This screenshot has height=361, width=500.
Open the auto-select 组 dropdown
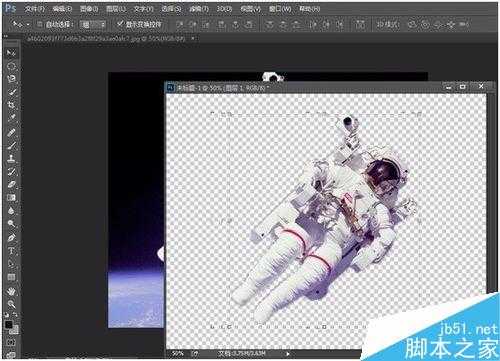[x=93, y=24]
